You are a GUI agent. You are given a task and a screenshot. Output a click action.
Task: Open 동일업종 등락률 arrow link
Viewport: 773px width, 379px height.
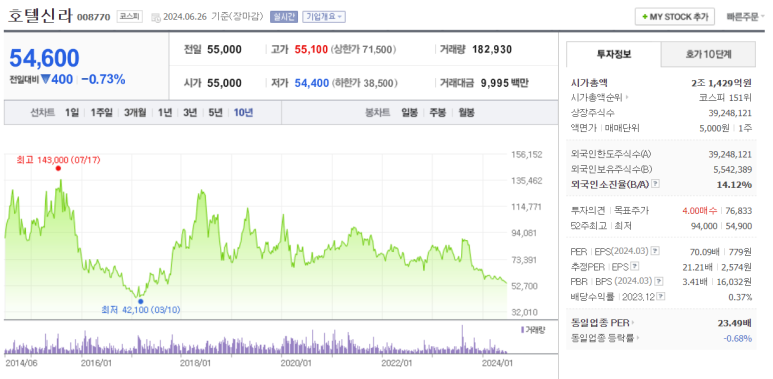(x=605, y=339)
